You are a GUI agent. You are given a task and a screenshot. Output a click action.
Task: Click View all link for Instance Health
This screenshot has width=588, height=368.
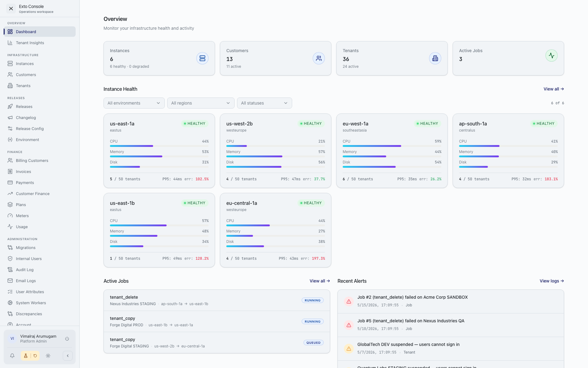(554, 89)
